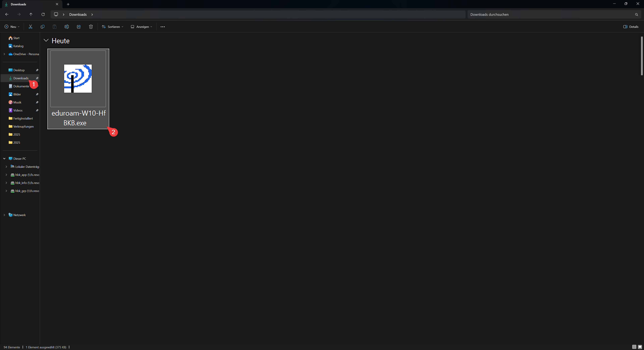The image size is (644, 350).
Task: Collapse the Dieser PC tree
Action: (x=4, y=159)
